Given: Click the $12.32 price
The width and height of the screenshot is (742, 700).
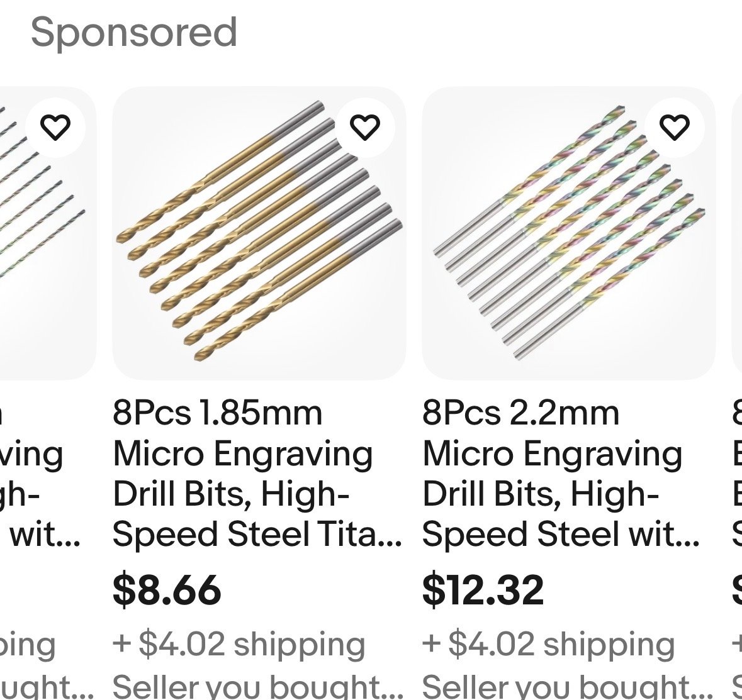Looking at the screenshot, I should tap(483, 589).
